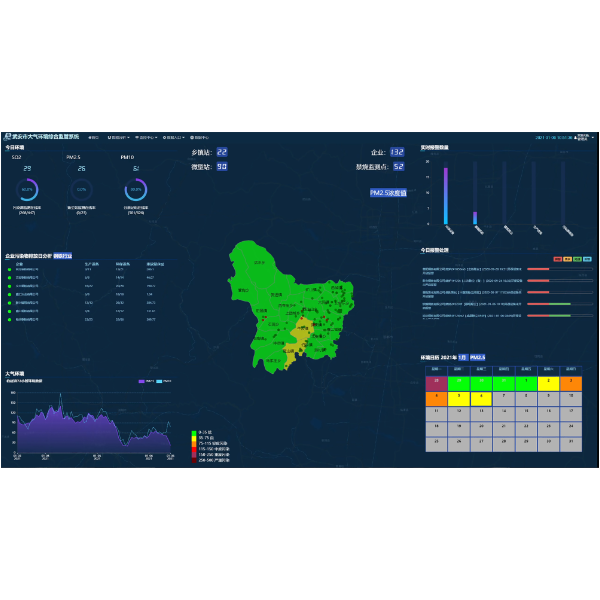The width and height of the screenshot is (600, 600).
Task: Click the system logo icon in header
Action: 8,137
